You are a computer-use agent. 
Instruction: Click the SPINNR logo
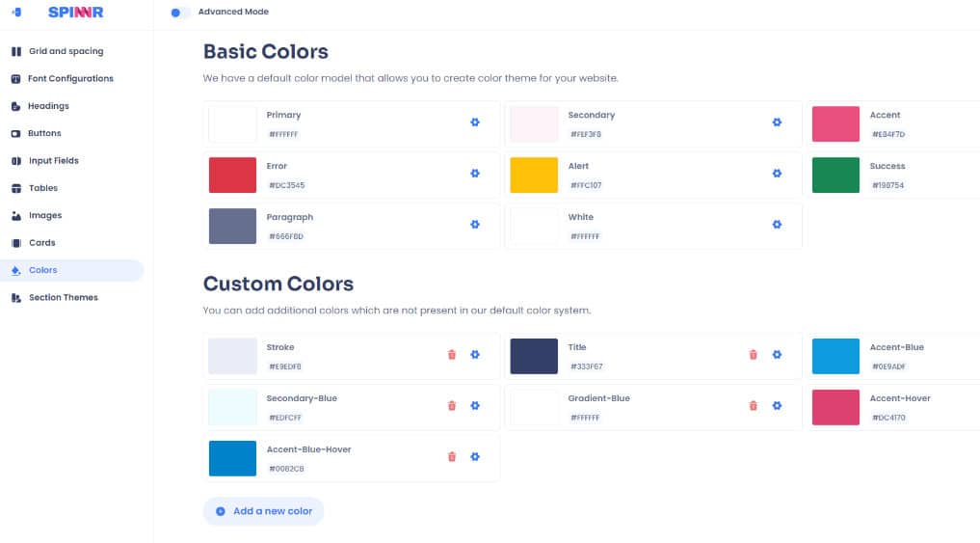click(75, 13)
